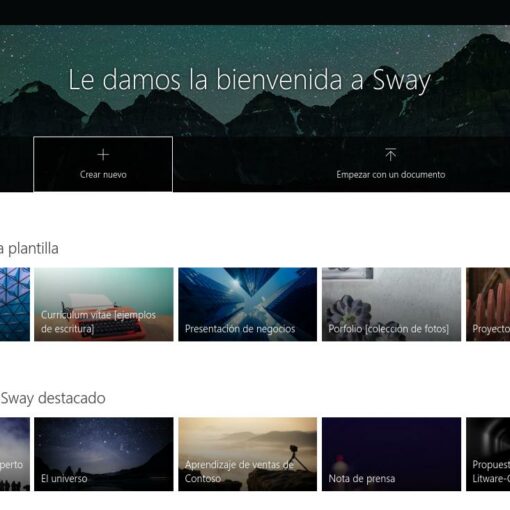Screen dimensions: 510x510
Task: Select the Crear nuevo button label
Action: (x=103, y=175)
